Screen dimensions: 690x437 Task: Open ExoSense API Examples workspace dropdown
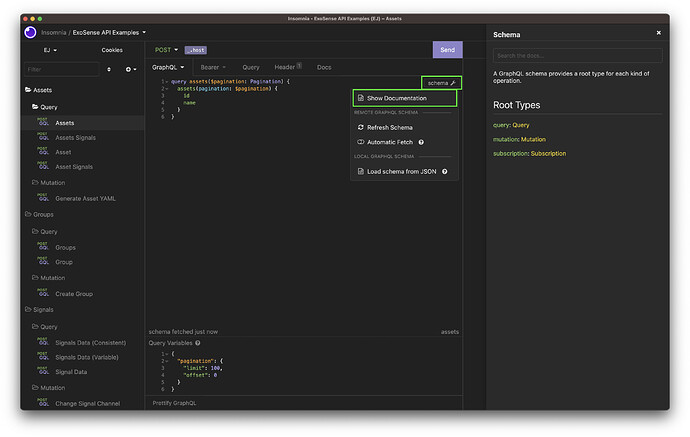[x=109, y=33]
